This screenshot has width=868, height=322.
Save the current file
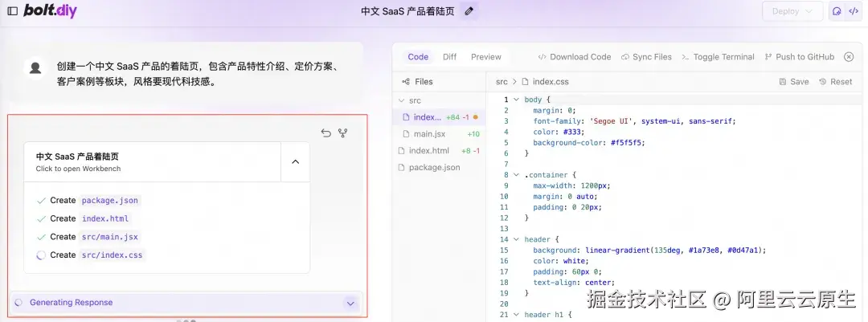[794, 81]
